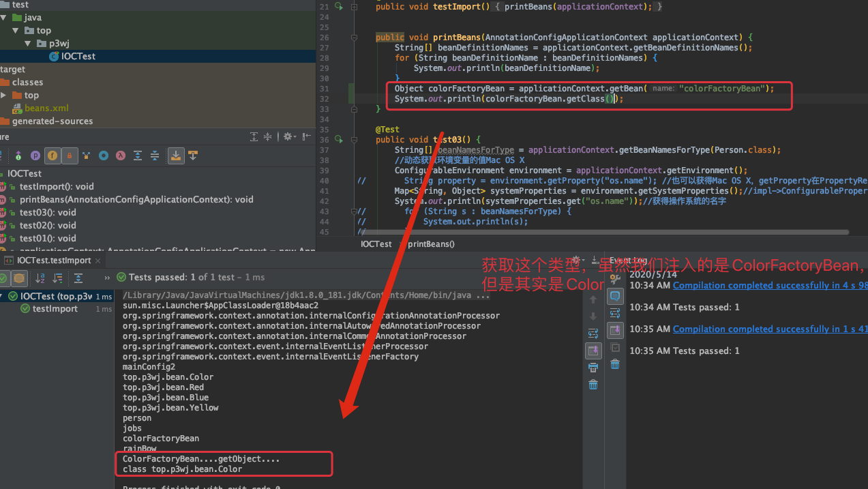This screenshot has height=489, width=868.
Task: Collapse the p3wj package node
Action: [28, 44]
